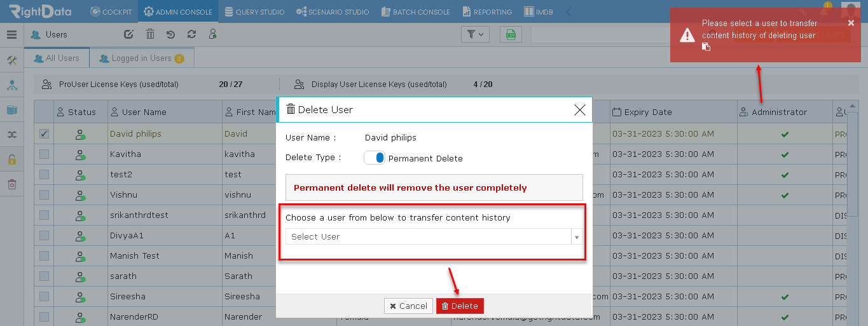The image size is (868, 326).
Task: Click the refresh toolbar icon
Action: point(191,35)
